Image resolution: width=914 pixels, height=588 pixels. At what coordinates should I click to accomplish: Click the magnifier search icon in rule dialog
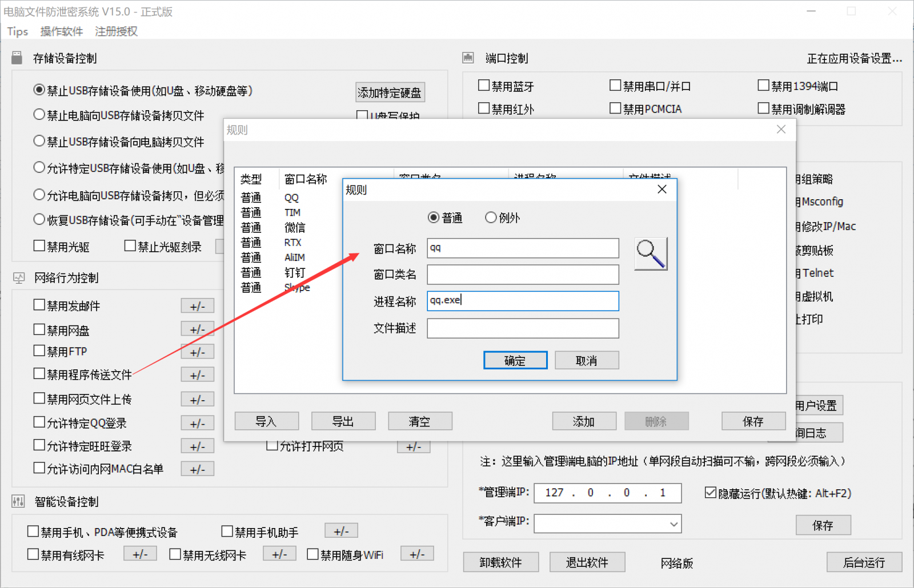[x=651, y=254]
